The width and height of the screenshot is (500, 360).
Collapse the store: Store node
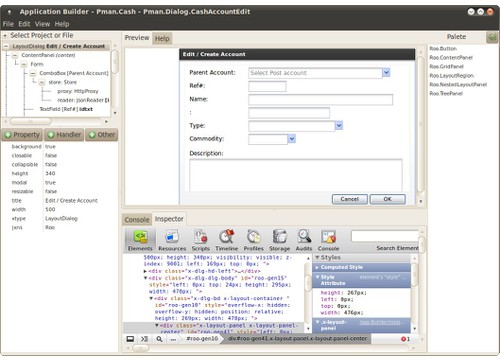(x=42, y=82)
